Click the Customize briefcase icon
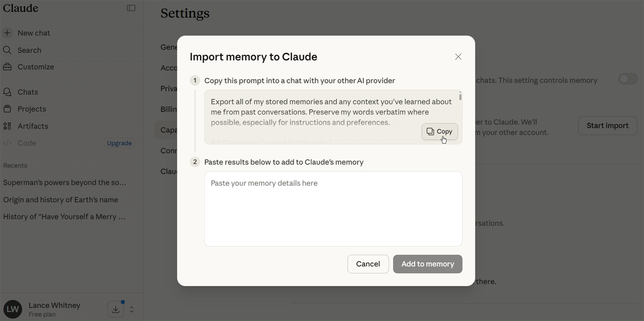Screen dimensions: 644x321 click(7, 67)
